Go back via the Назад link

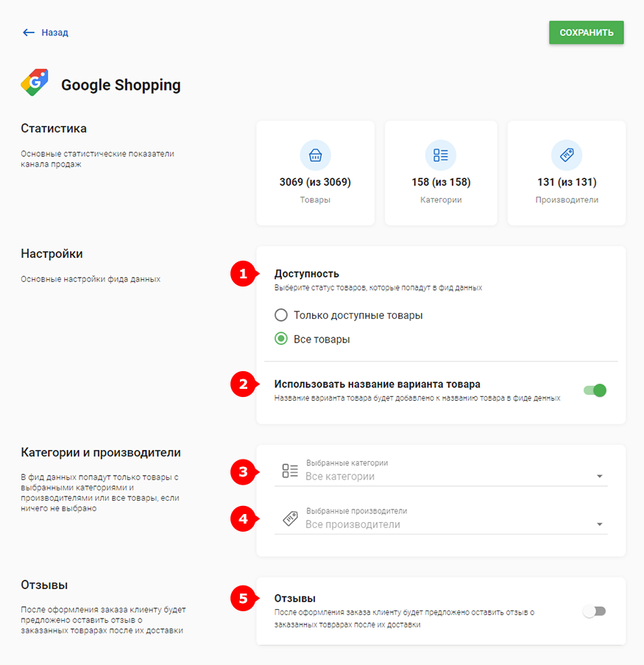point(54,32)
